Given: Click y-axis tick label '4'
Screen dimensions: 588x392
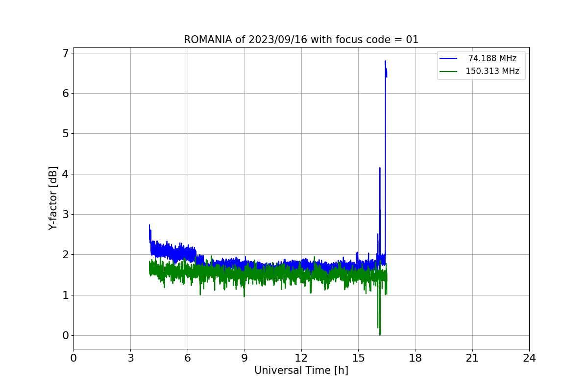Looking at the screenshot, I should 66,174.
